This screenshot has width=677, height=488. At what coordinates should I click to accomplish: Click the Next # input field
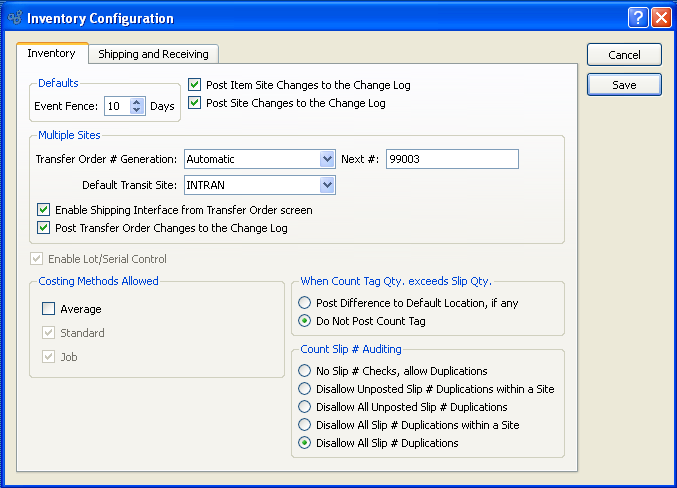pos(451,159)
